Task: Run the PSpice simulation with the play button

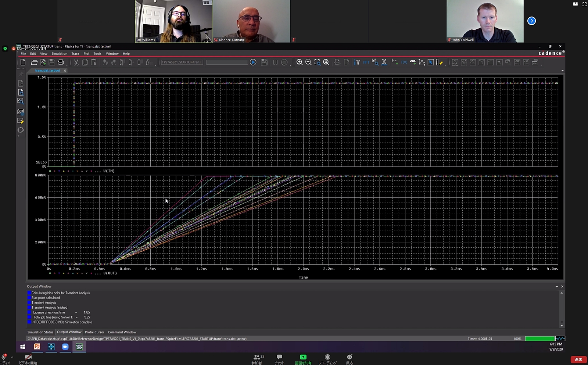Action: pyautogui.click(x=253, y=62)
